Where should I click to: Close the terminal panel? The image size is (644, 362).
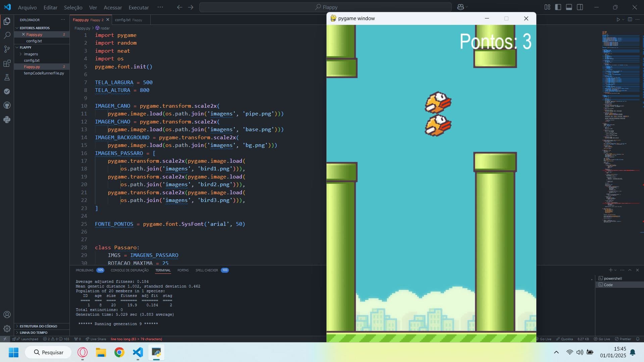tap(637, 270)
